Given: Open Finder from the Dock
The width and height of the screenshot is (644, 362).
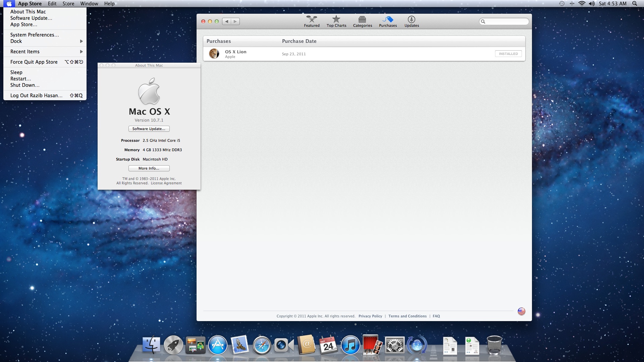Looking at the screenshot, I should 151,345.
